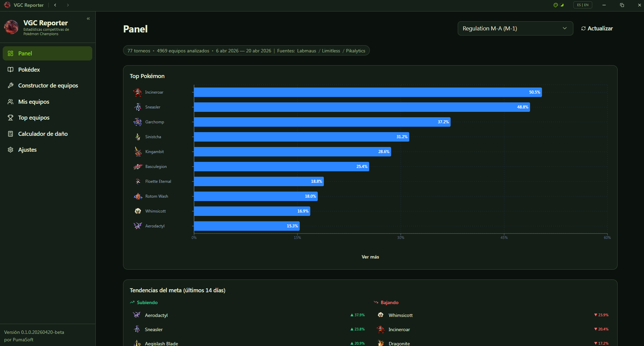Viewport: 644px width, 346px height.
Task: Open the Top equipos page
Action: pyautogui.click(x=47, y=118)
